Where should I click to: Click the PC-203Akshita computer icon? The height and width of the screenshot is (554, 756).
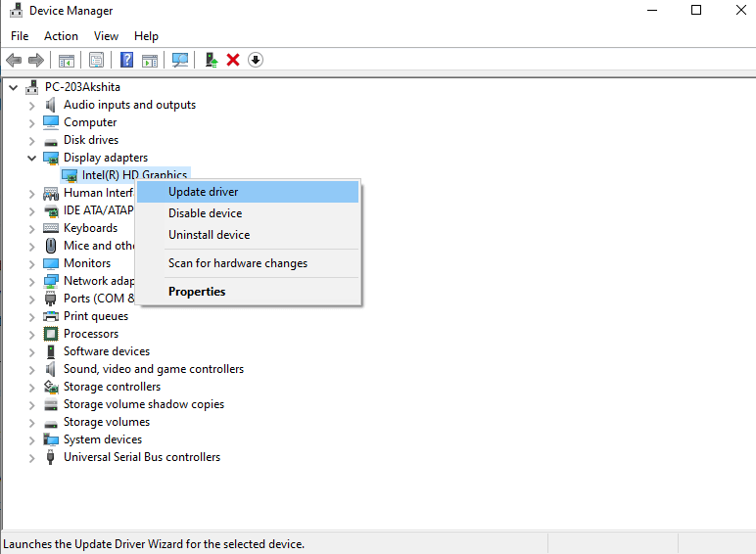point(32,87)
